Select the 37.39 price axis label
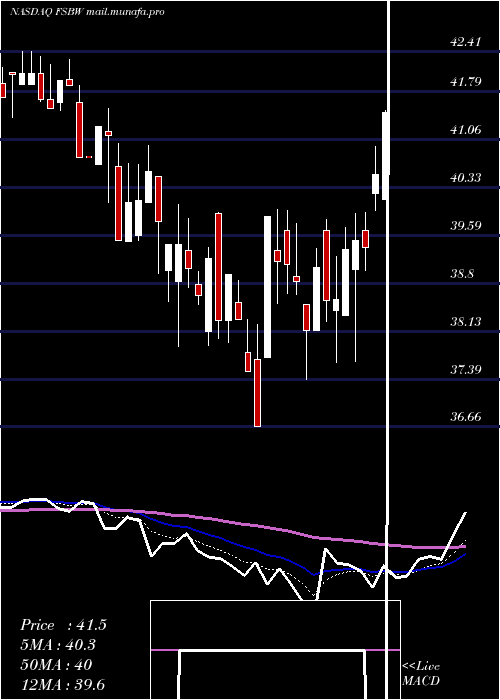The image size is (500, 700). coord(466,370)
